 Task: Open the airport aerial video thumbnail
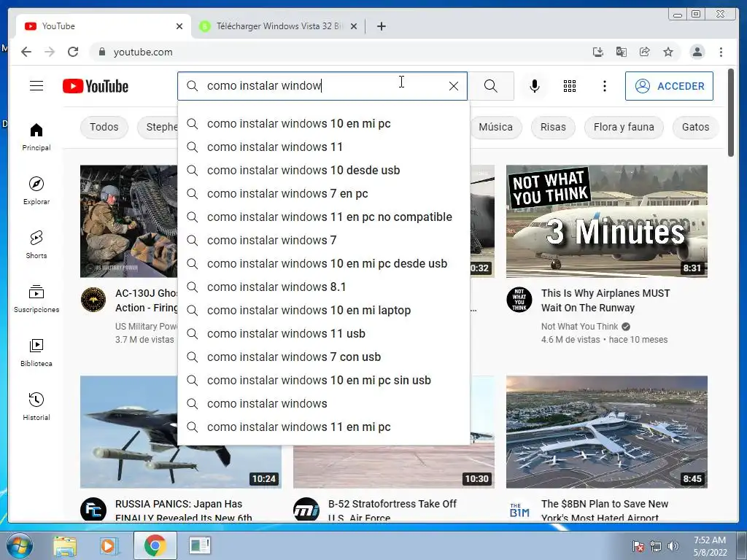[606, 432]
